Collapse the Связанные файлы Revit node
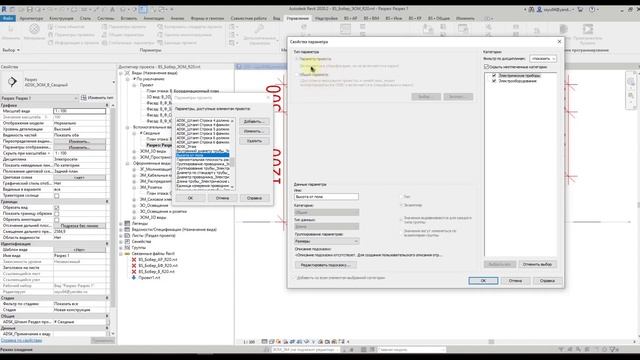 click(x=121, y=253)
